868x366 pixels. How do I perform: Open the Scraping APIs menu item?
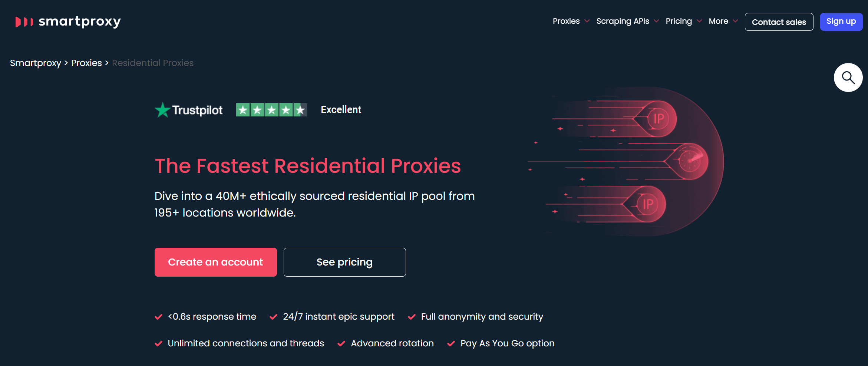pyautogui.click(x=623, y=21)
